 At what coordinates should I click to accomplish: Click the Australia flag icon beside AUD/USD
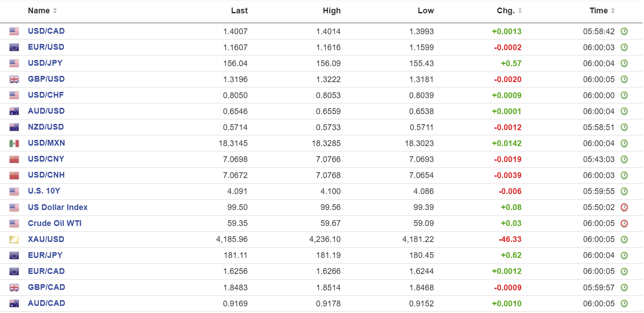14,111
